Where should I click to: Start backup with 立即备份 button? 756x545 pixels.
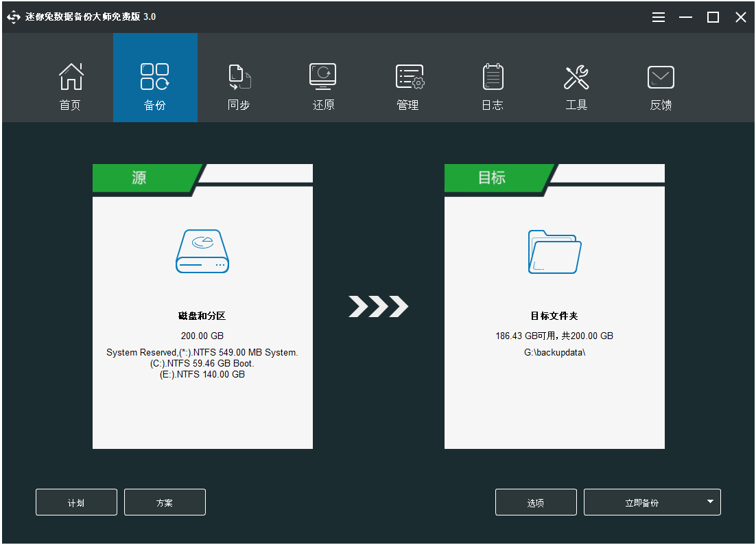pos(641,502)
